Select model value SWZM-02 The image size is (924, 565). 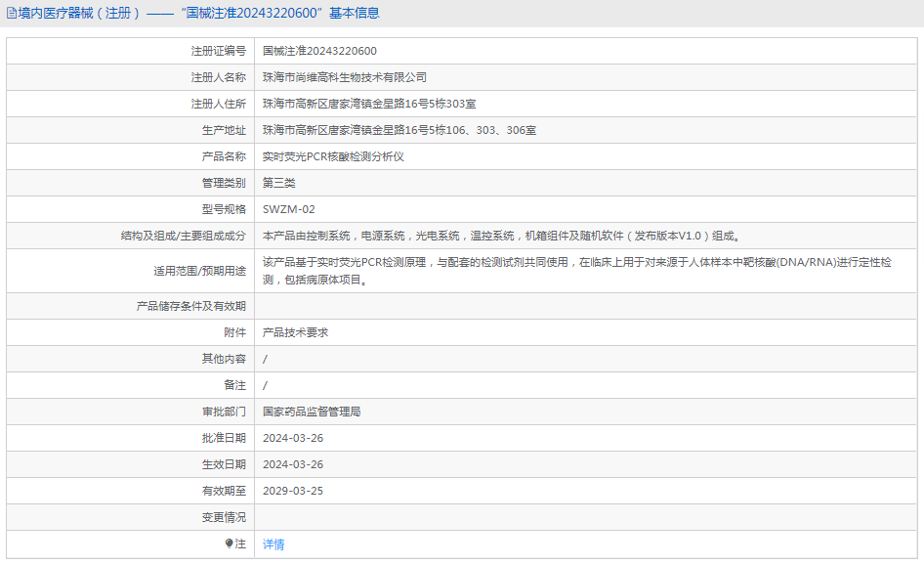(x=289, y=209)
